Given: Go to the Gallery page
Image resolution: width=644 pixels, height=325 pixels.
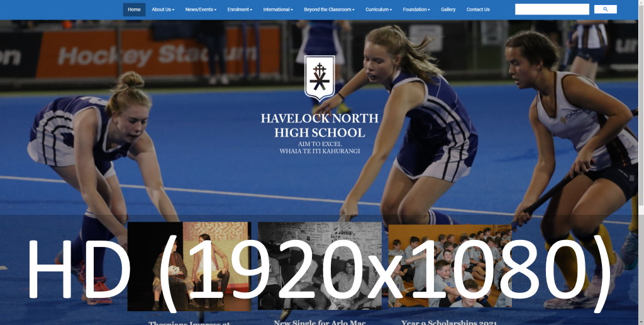Looking at the screenshot, I should click(x=448, y=9).
